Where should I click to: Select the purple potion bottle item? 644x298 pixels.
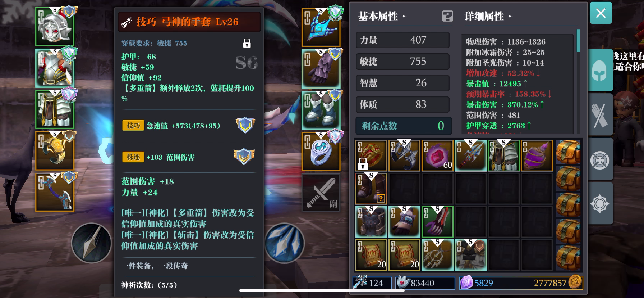537,155
